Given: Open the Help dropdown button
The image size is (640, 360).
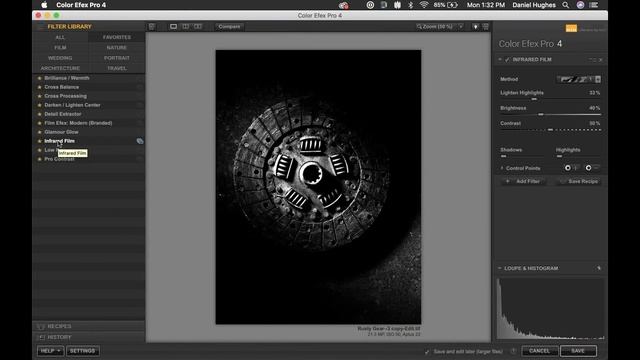Looking at the screenshot, I should click(x=50, y=351).
